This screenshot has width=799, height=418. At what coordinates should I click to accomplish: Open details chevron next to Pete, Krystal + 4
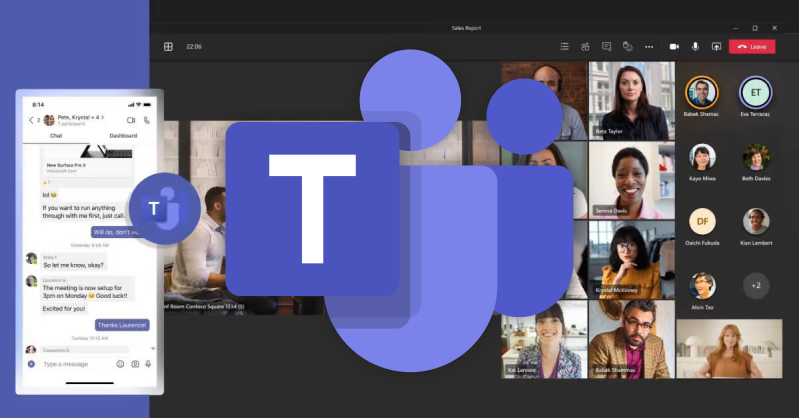tap(102, 117)
